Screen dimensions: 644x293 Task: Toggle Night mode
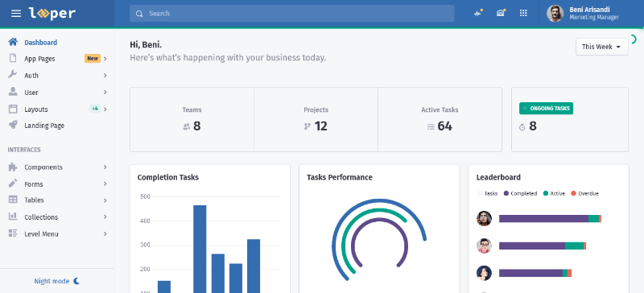click(57, 281)
